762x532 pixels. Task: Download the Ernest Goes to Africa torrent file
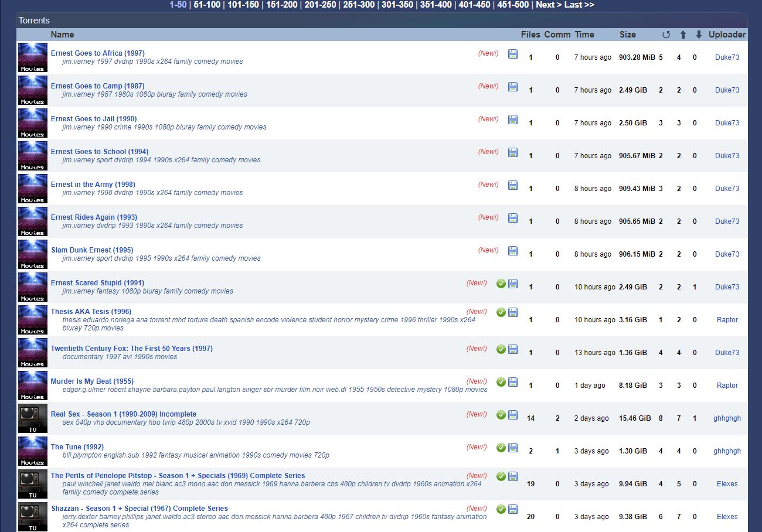click(x=513, y=54)
